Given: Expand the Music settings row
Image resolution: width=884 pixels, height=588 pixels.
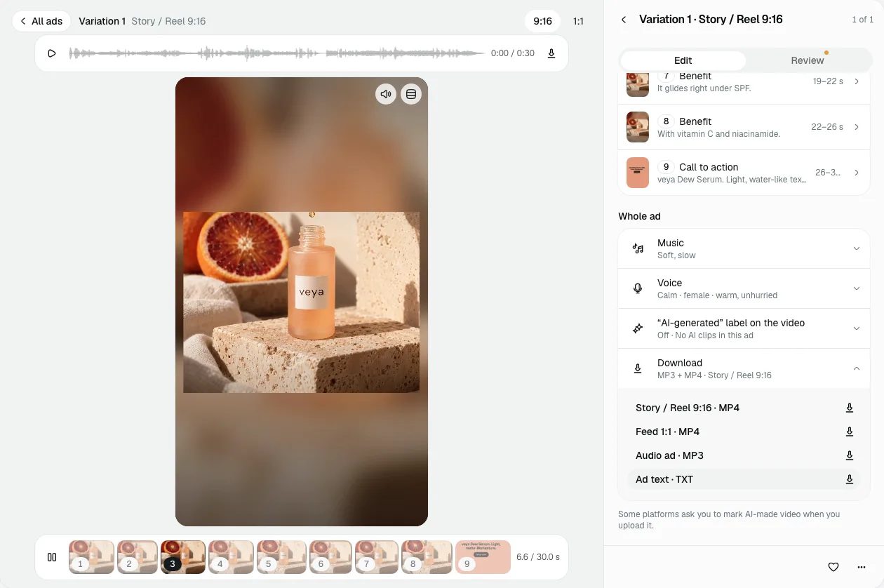Looking at the screenshot, I should pos(744,248).
